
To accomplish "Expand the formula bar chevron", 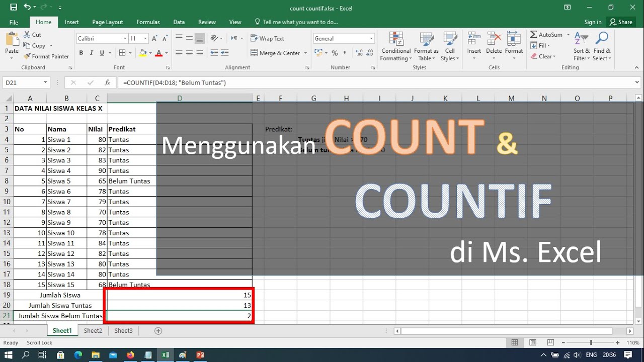I will tap(637, 82).
